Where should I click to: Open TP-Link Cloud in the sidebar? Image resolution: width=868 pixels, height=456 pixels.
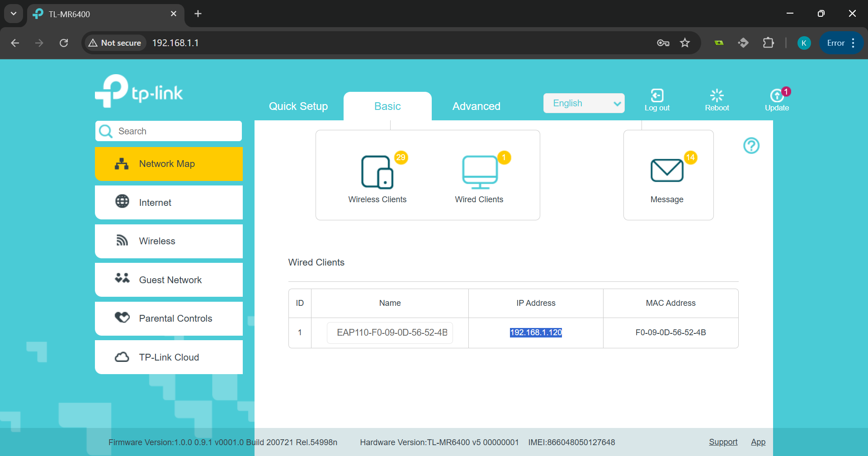pyautogui.click(x=169, y=357)
